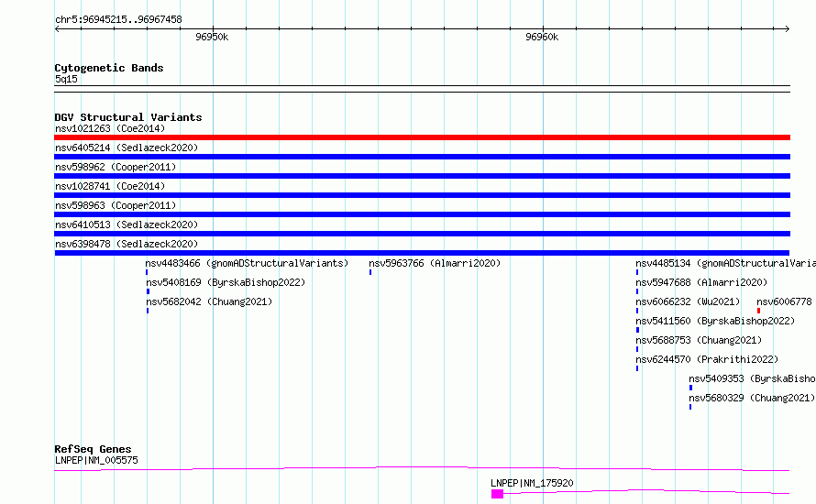Click blue marker under nsv5963766
Image resolution: width=816 pixels, height=504 pixels.
pyautogui.click(x=370, y=272)
